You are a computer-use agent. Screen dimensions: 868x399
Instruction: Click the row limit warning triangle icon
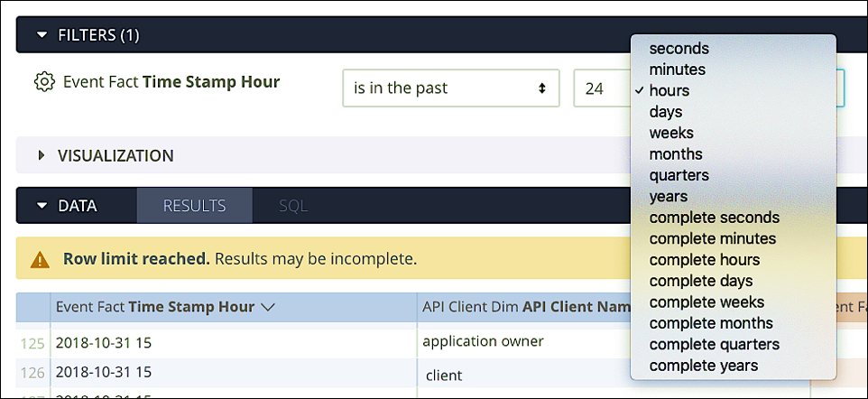[40, 260]
